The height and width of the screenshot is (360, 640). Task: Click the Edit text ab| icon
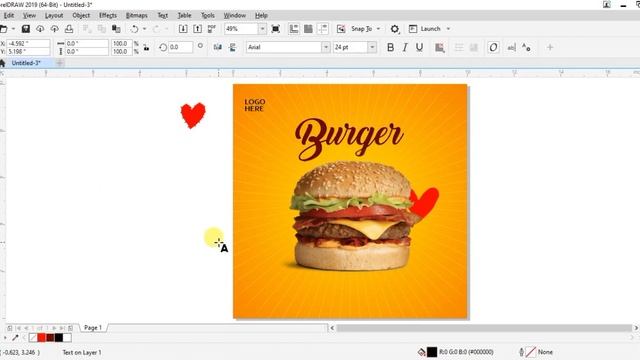pos(511,48)
